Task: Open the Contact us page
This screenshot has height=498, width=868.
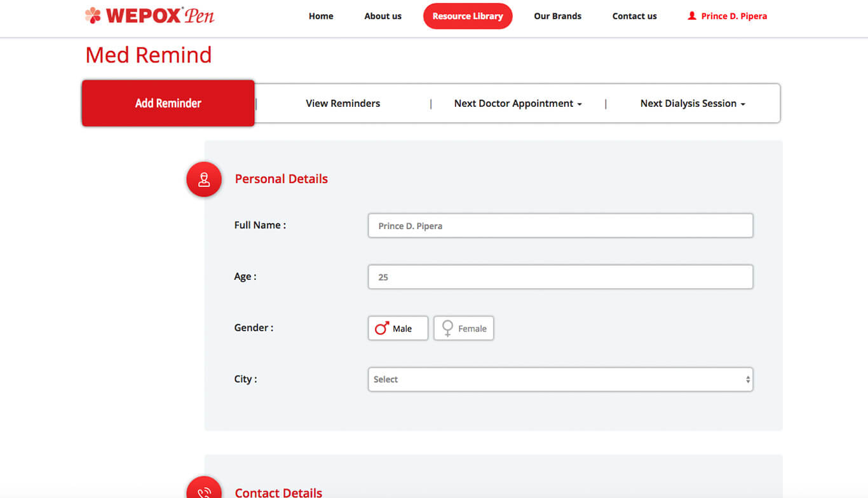Action: click(634, 17)
